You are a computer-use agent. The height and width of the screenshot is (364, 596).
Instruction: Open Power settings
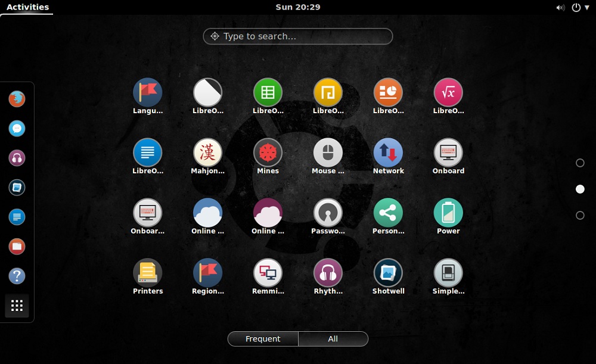click(448, 213)
